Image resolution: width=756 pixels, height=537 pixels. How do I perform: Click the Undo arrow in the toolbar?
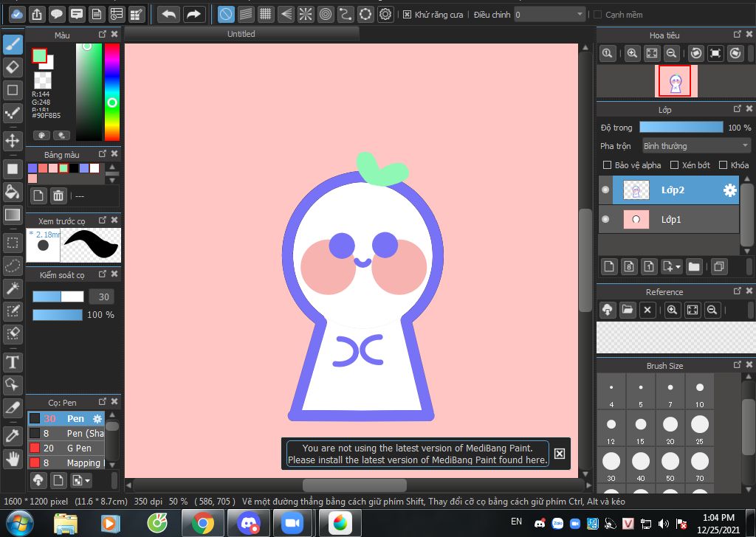click(168, 14)
